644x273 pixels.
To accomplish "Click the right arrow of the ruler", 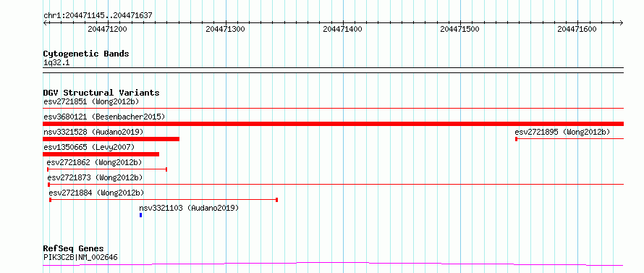I will pos(622,22).
